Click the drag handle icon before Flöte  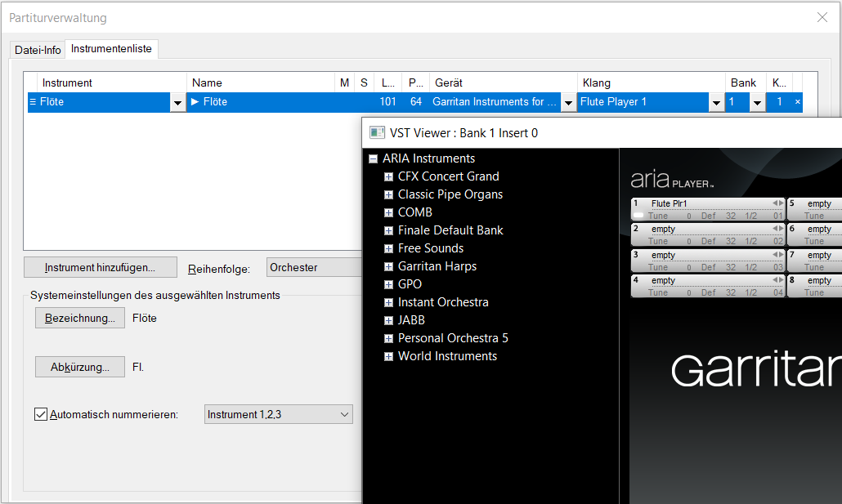[33, 102]
